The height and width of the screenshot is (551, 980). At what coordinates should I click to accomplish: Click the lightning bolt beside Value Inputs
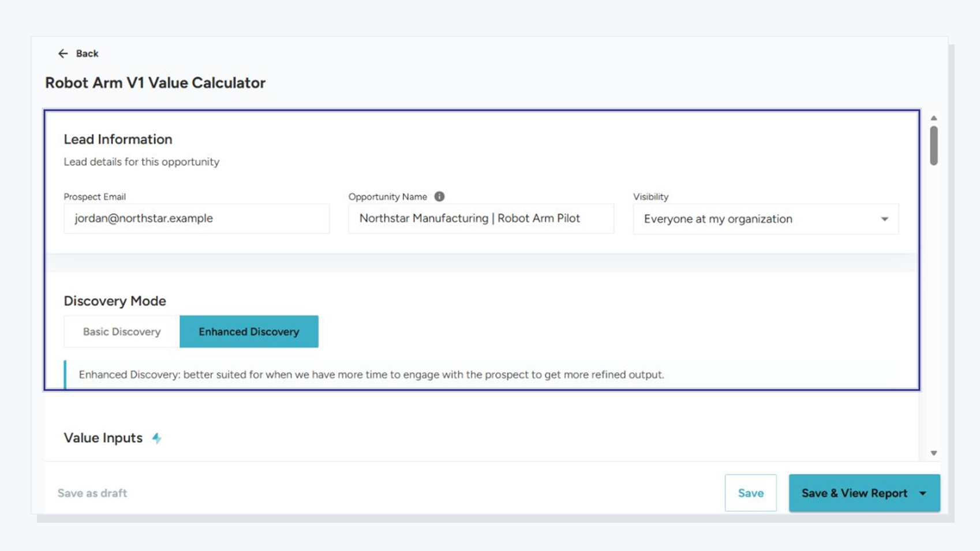click(156, 438)
